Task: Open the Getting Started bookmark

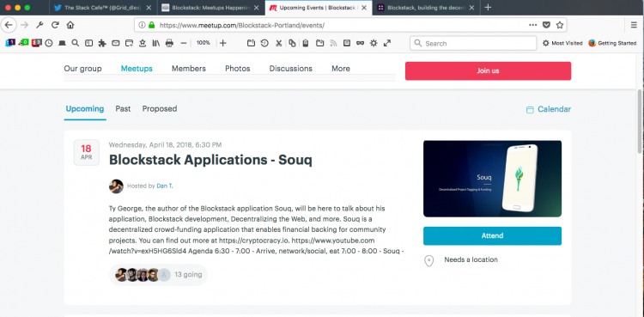Action: point(612,43)
